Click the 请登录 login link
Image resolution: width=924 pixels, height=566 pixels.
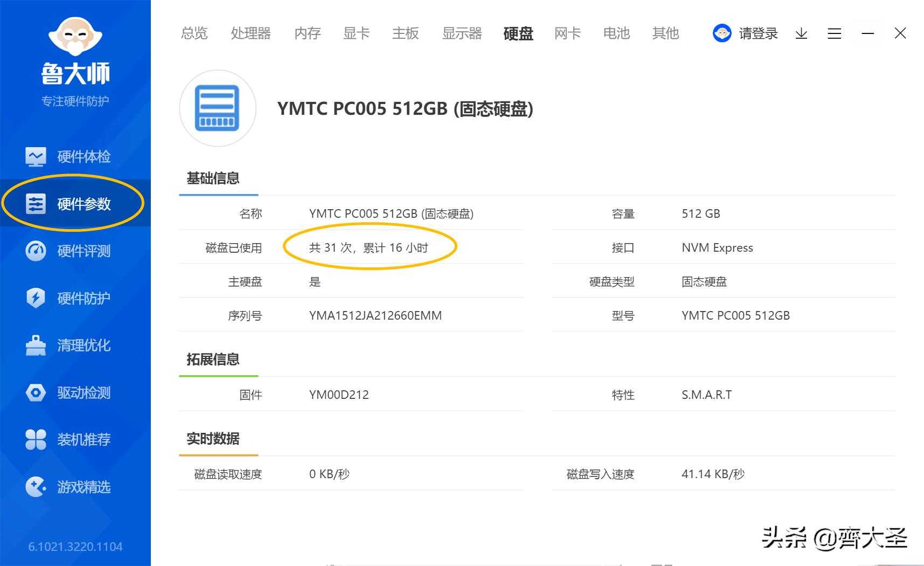[x=756, y=33]
